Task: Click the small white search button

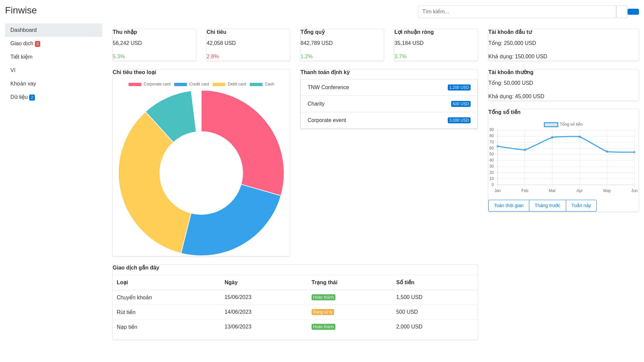Action: tap(622, 12)
